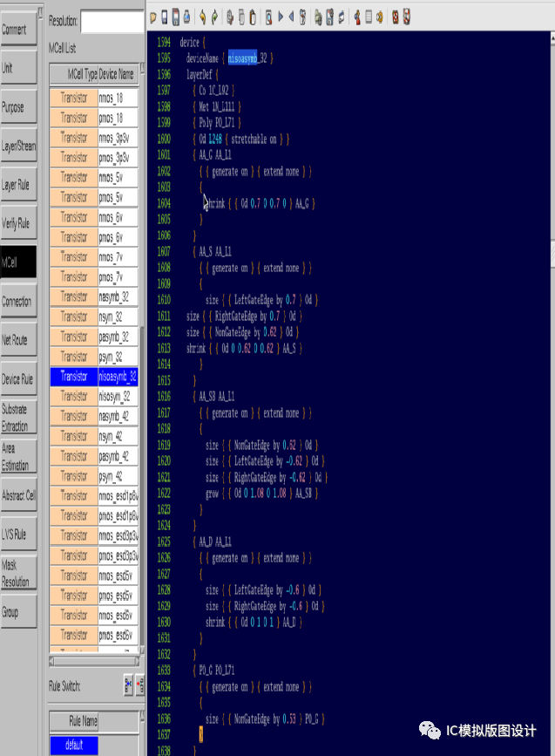
Task: Click the code editor vertical scrollbar
Action: pyautogui.click(x=552, y=393)
